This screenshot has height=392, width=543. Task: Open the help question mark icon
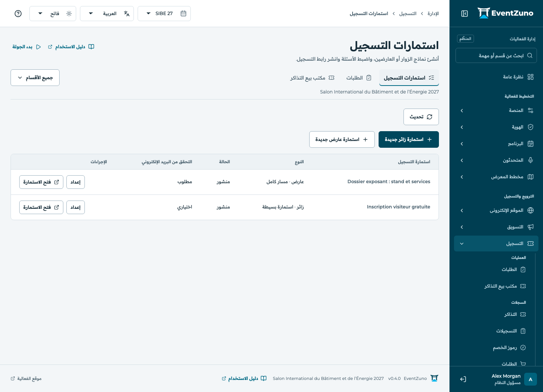coord(18,14)
